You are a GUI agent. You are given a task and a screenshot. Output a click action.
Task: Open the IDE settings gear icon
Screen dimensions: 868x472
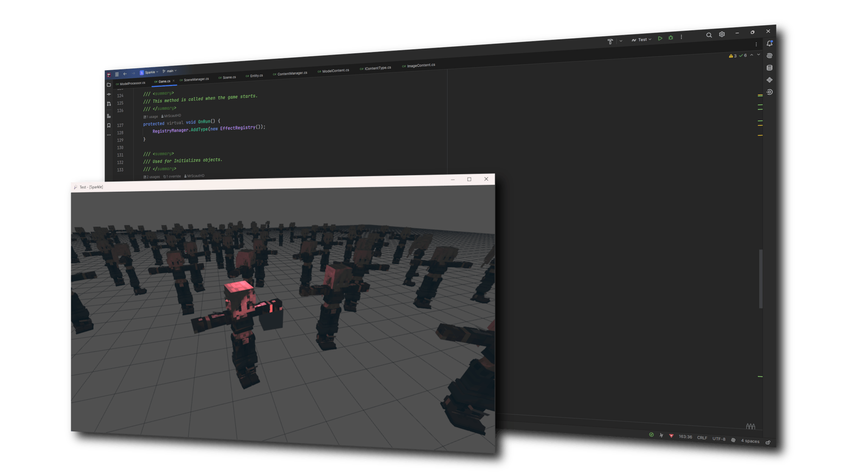(x=722, y=34)
